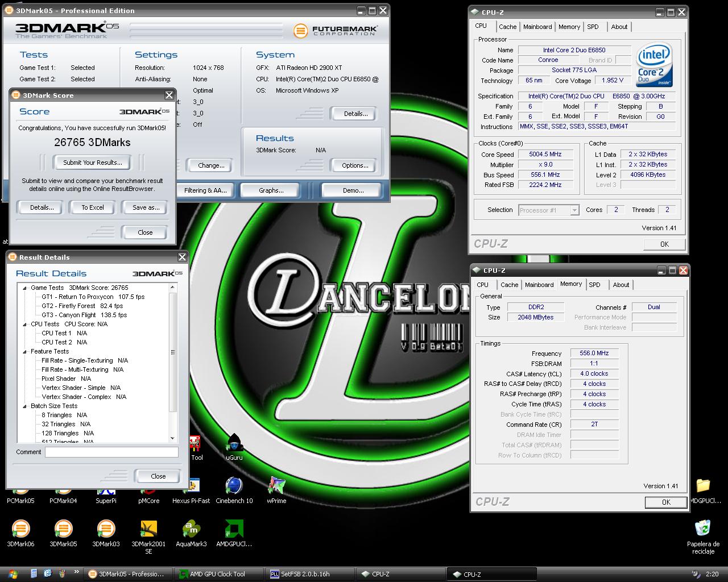Click the Windows Start button
This screenshot has width=728, height=582.
tap(13, 574)
